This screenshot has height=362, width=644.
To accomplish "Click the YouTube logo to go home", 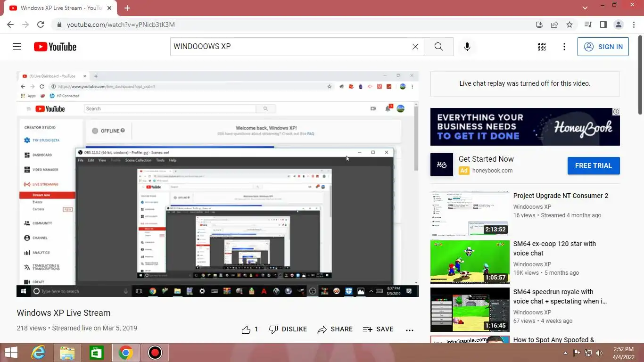I will 55,47.
